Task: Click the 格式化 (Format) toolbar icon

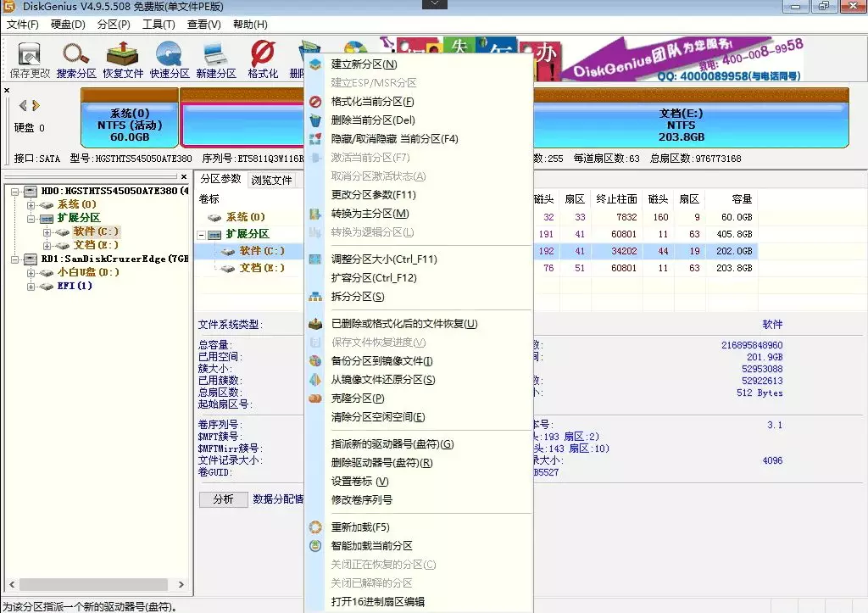Action: point(263,59)
